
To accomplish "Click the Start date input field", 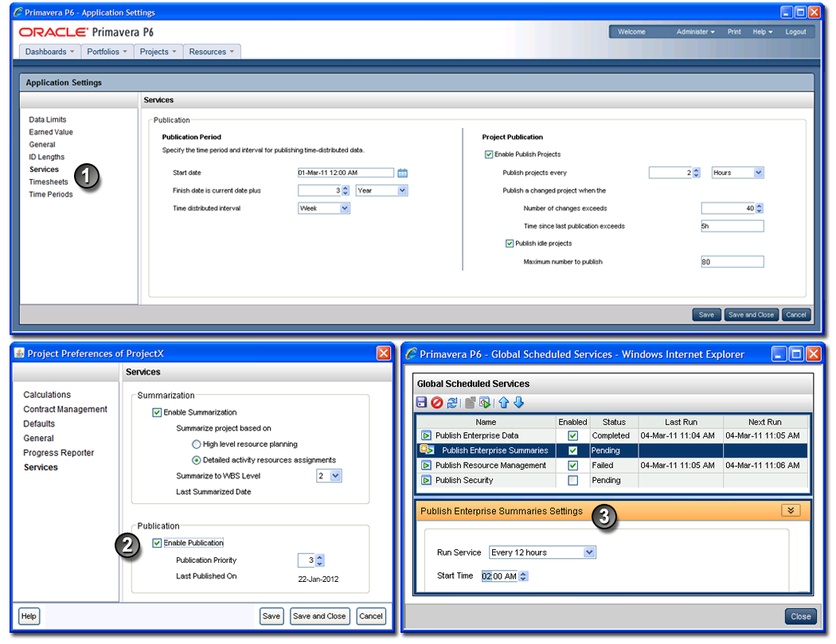I will point(346,173).
